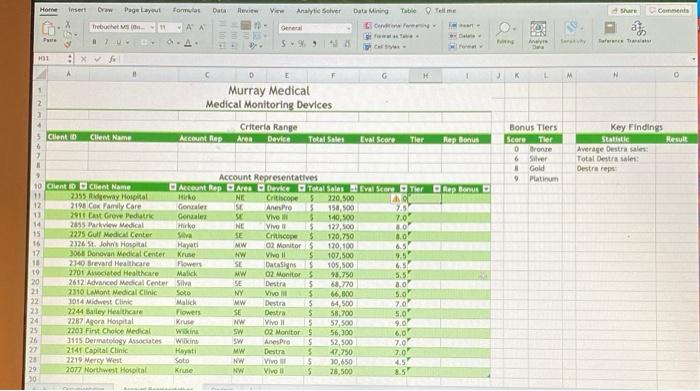Open Account Rep column filter dropdown
The height and width of the screenshot is (391, 700).
[x=230, y=188]
